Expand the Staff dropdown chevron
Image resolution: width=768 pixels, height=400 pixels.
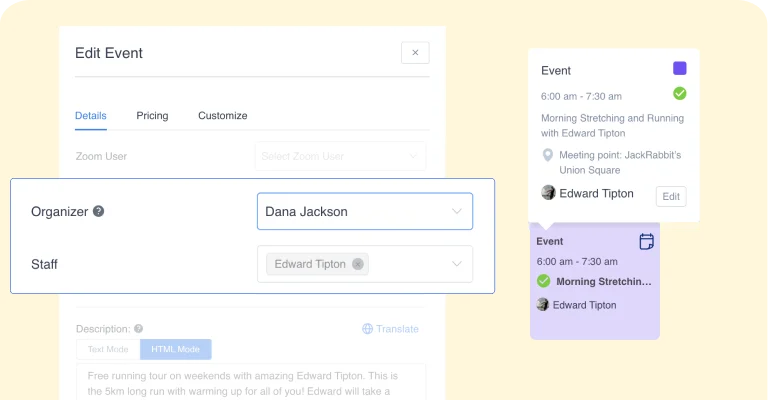456,264
